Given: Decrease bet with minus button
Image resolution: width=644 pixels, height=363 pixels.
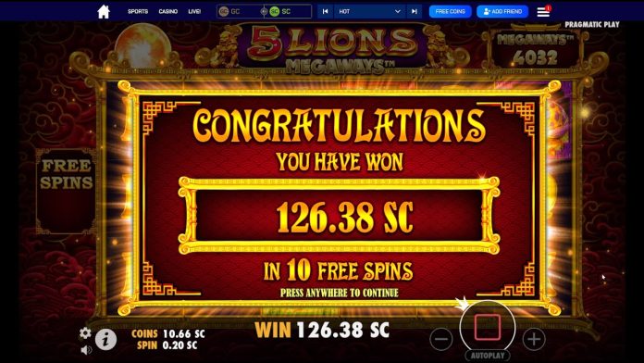Looking at the screenshot, I should click(440, 339).
